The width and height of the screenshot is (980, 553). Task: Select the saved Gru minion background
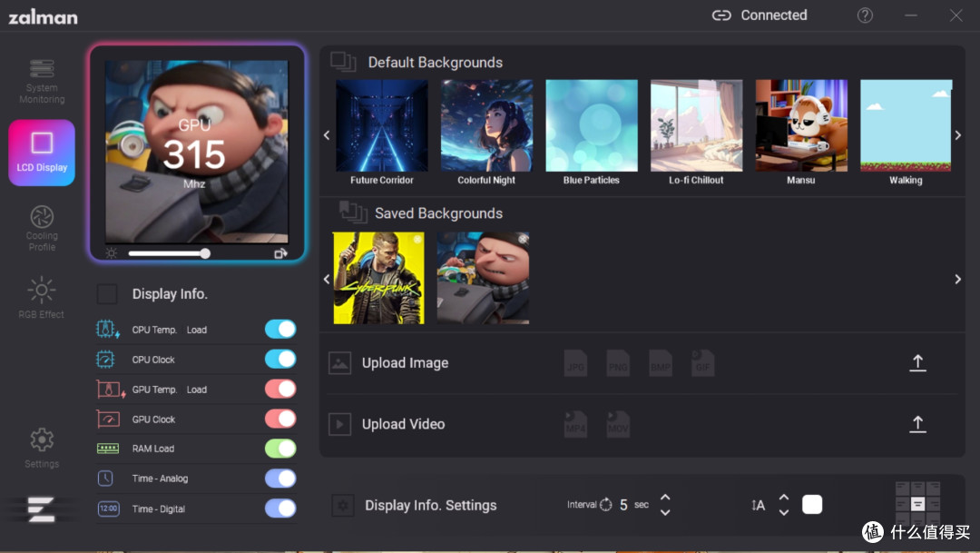[483, 279]
